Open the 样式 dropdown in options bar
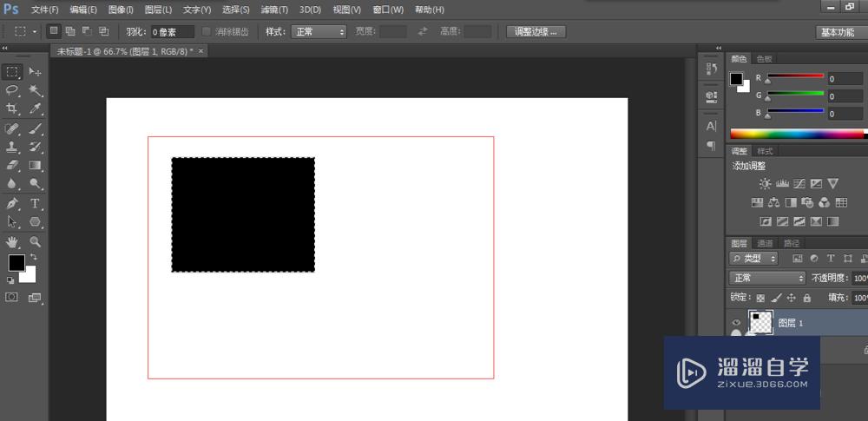The height and width of the screenshot is (421, 868). pyautogui.click(x=319, y=32)
